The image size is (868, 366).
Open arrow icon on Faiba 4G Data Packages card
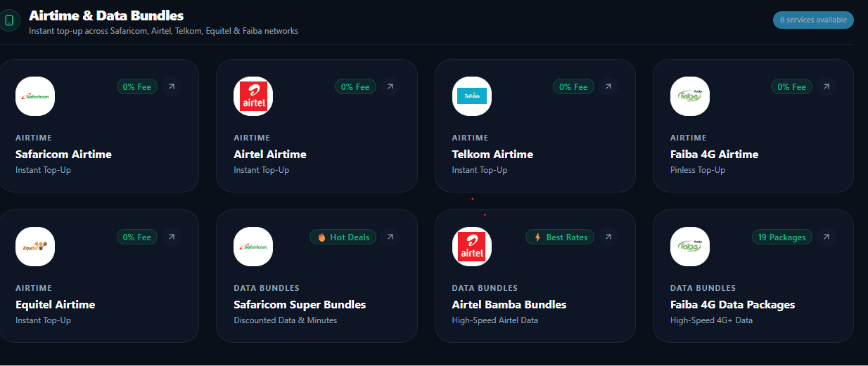pos(826,237)
